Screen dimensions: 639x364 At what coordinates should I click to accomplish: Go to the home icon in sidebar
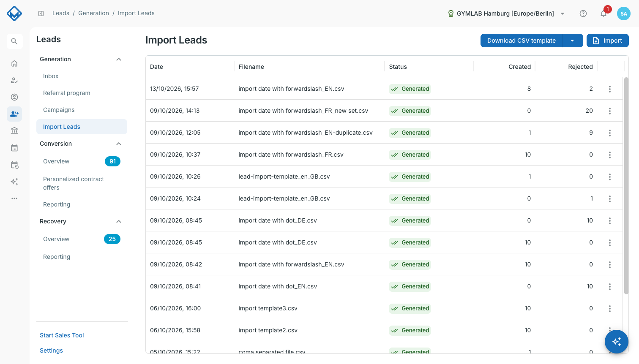14,63
